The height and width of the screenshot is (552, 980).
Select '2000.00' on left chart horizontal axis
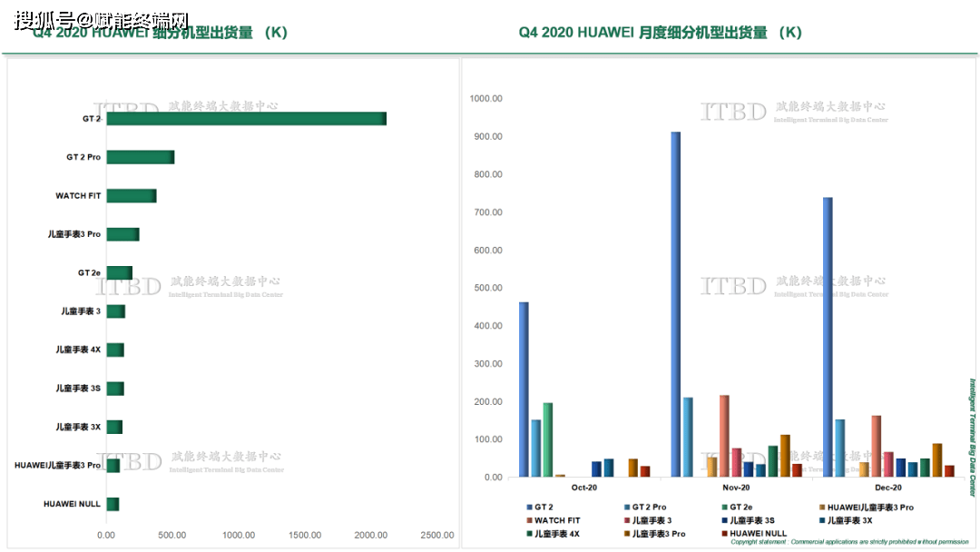click(x=371, y=535)
